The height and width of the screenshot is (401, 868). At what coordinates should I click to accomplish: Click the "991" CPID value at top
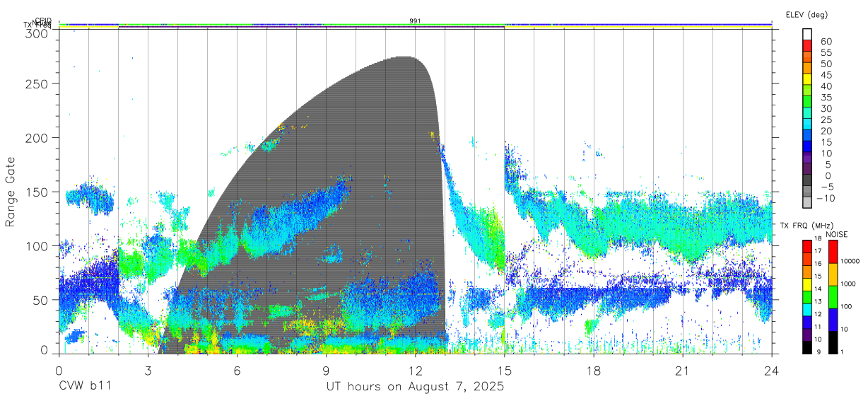click(x=416, y=21)
